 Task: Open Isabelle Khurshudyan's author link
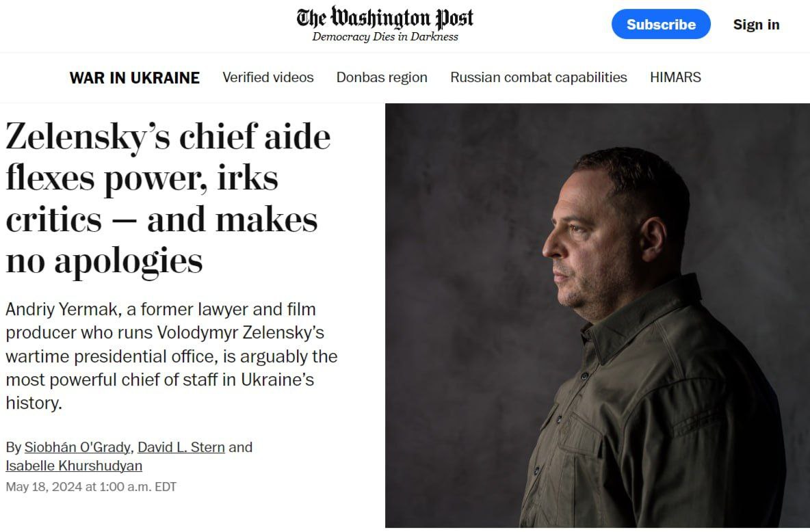point(74,466)
